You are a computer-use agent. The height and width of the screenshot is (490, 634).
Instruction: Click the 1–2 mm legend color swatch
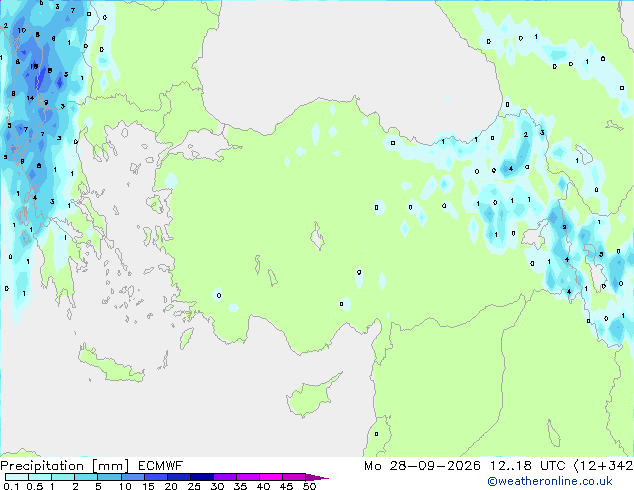click(x=63, y=477)
